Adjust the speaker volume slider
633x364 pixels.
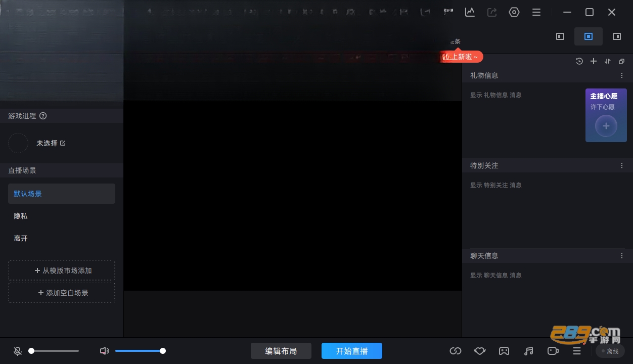click(x=141, y=351)
